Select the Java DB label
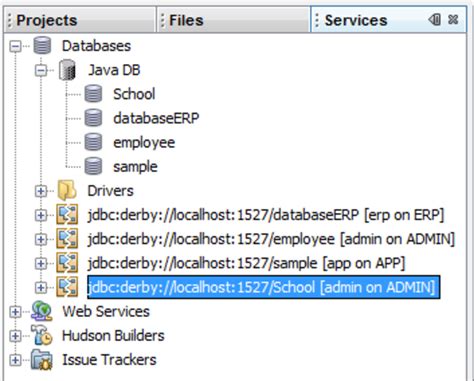 [114, 70]
